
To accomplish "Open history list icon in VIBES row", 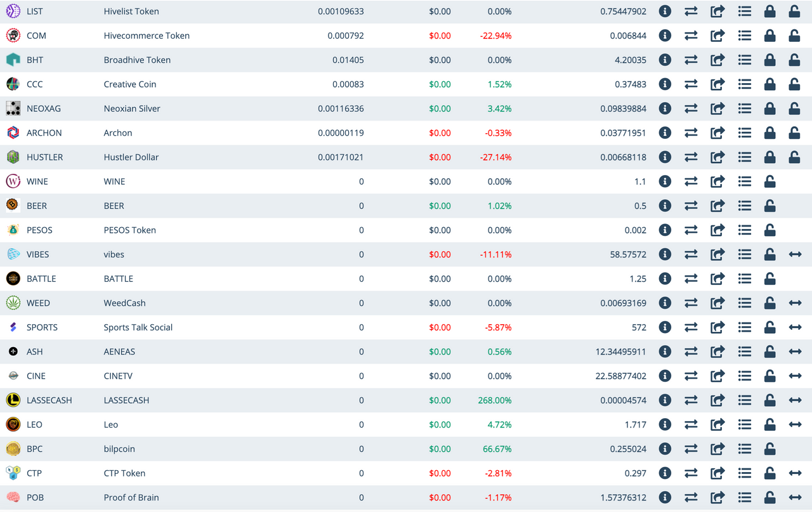I will click(x=745, y=254).
